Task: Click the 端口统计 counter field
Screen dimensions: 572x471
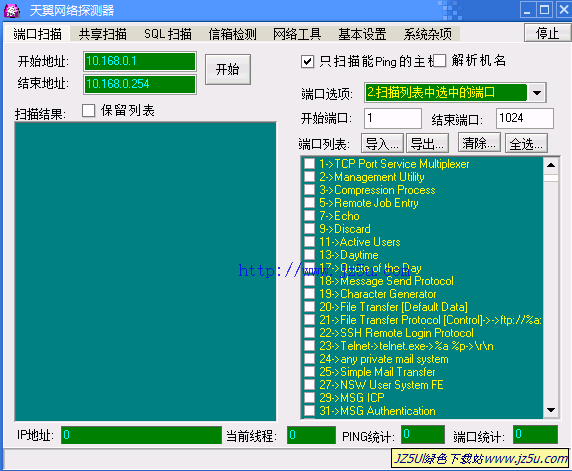Action: click(535, 435)
